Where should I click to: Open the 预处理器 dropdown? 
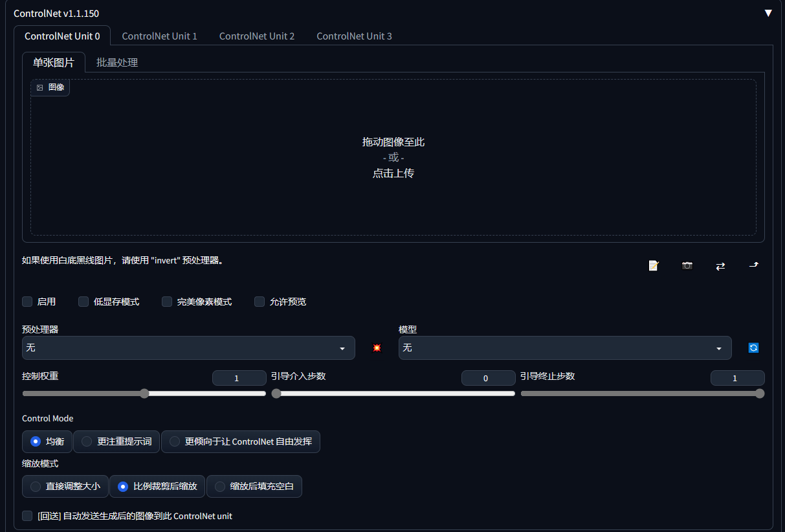pyautogui.click(x=188, y=348)
